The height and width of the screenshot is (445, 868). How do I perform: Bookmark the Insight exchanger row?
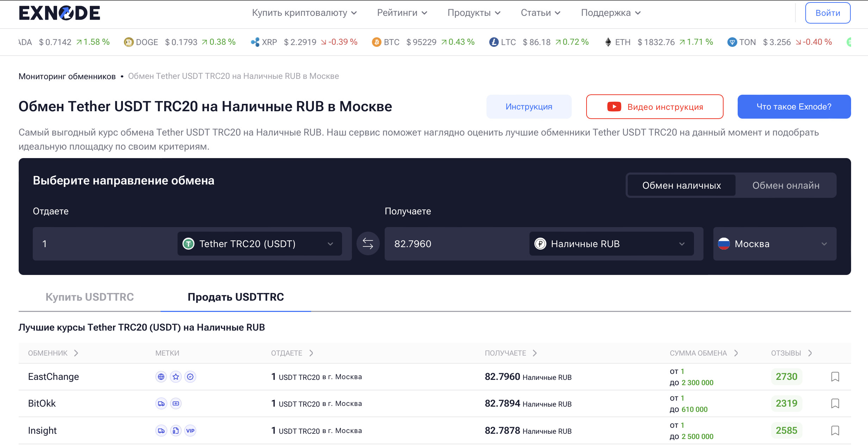tap(835, 431)
